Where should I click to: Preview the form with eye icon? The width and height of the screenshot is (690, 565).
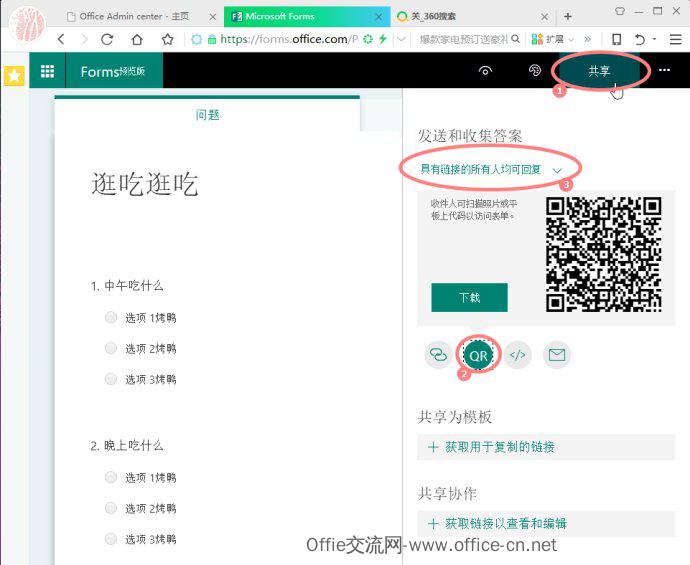click(485, 70)
